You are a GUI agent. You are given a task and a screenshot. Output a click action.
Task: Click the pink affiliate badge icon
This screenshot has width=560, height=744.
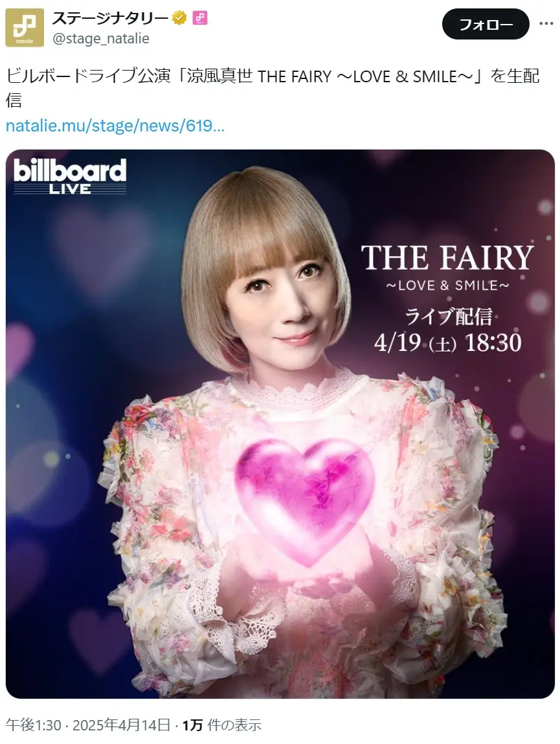(x=200, y=18)
